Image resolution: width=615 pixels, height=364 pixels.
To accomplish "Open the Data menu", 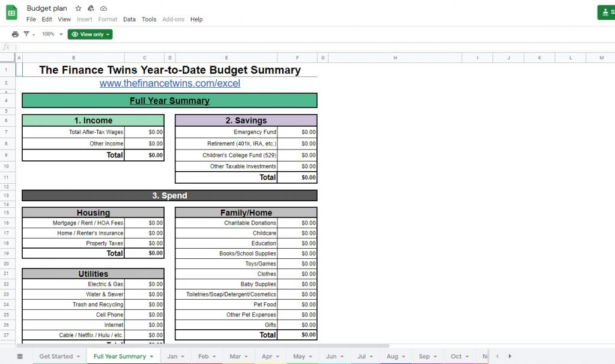I will tap(129, 19).
